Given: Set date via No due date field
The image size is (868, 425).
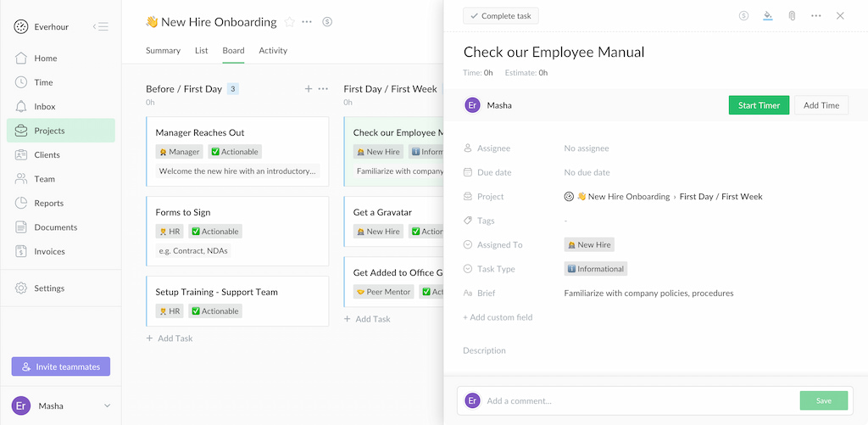Looking at the screenshot, I should [x=587, y=172].
